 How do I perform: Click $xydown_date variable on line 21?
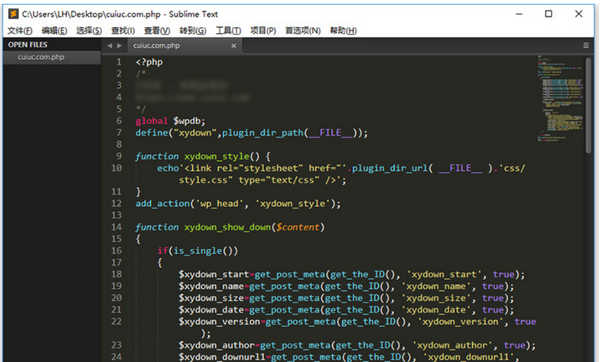point(211,310)
